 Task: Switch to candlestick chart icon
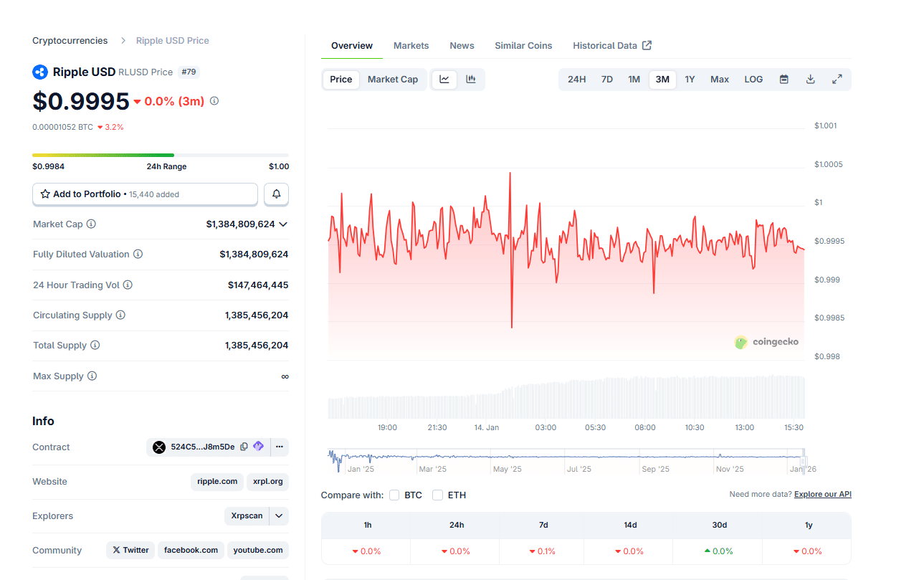tap(471, 80)
